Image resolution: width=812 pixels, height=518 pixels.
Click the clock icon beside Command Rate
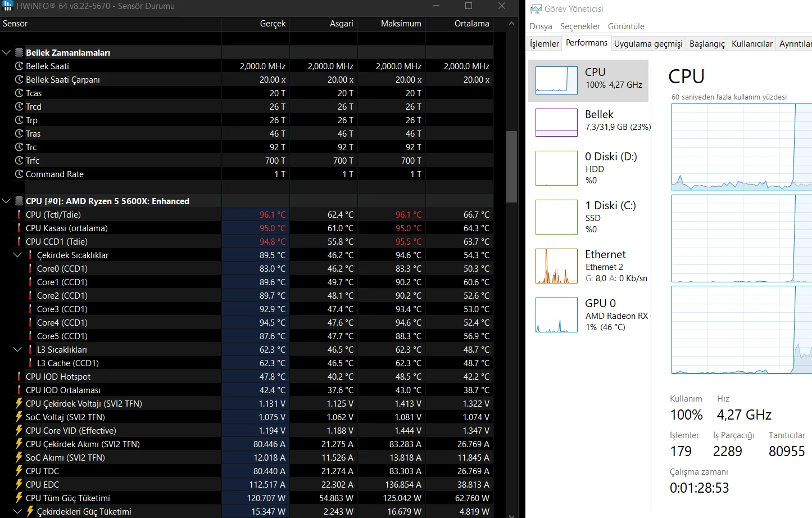pos(19,174)
